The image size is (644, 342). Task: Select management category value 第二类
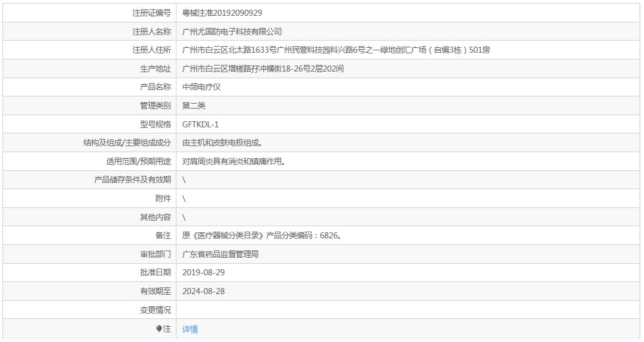pos(193,106)
